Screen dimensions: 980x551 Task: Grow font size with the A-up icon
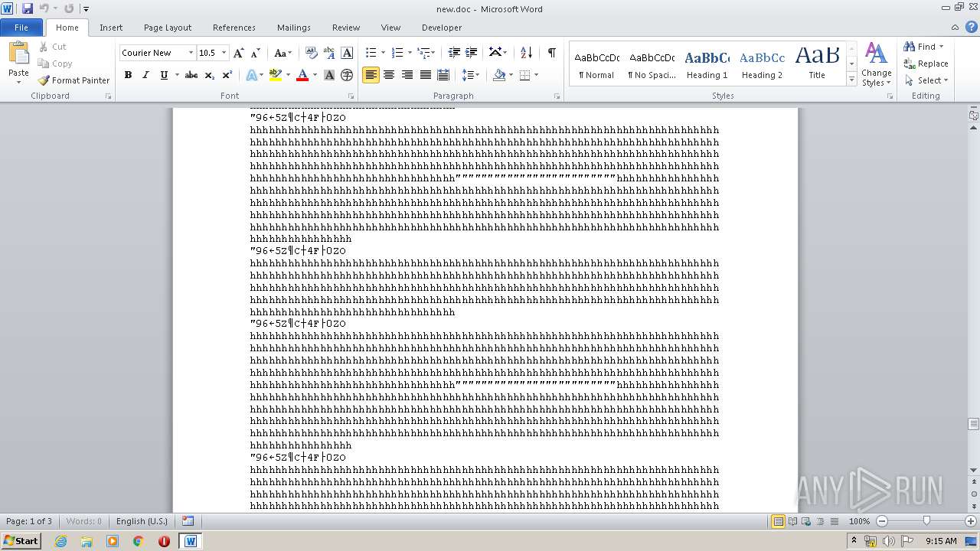(239, 53)
